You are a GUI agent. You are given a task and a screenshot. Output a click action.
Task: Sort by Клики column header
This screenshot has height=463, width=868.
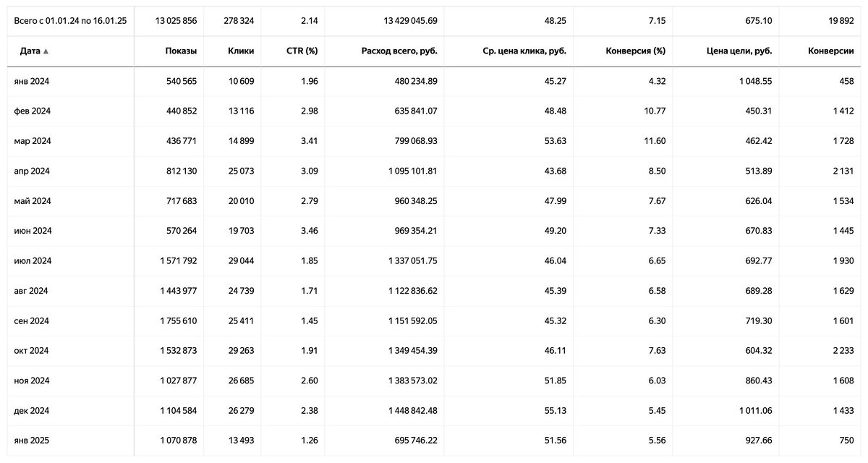[240, 51]
